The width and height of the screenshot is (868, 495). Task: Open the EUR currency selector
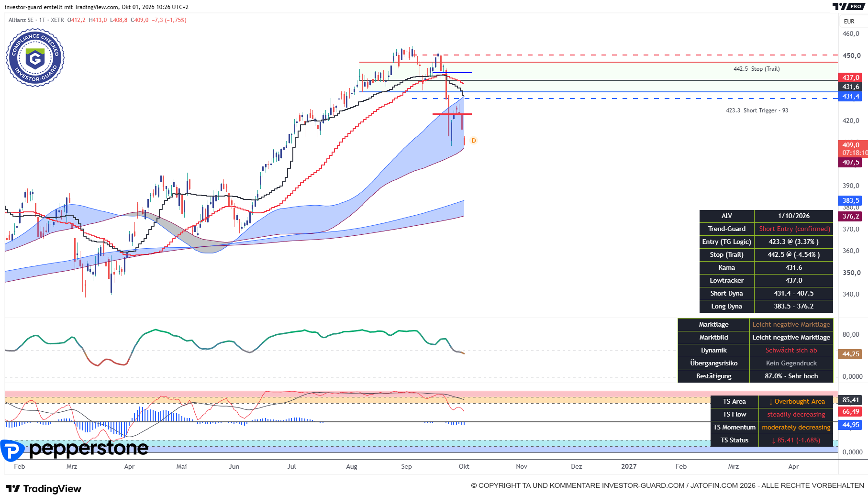(x=849, y=21)
